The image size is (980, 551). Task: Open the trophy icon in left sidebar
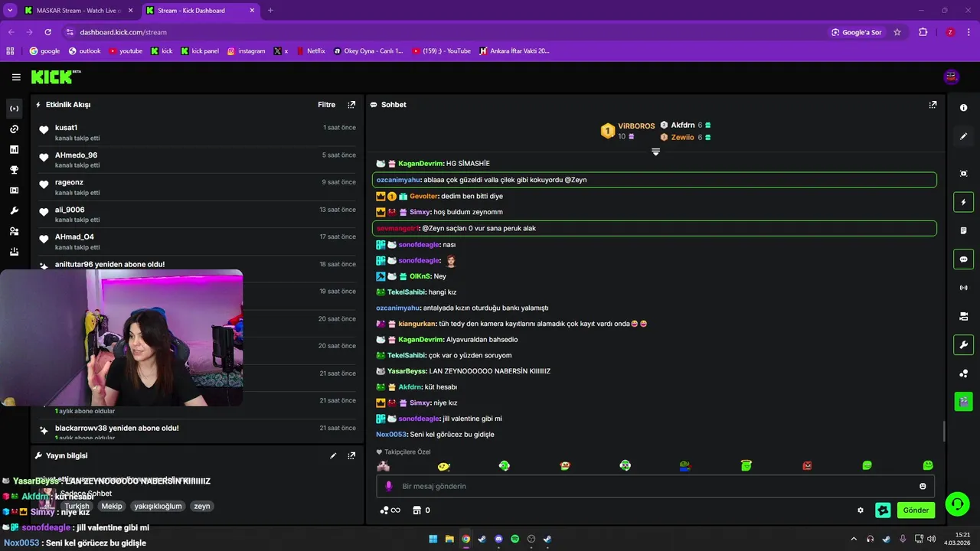tap(14, 170)
